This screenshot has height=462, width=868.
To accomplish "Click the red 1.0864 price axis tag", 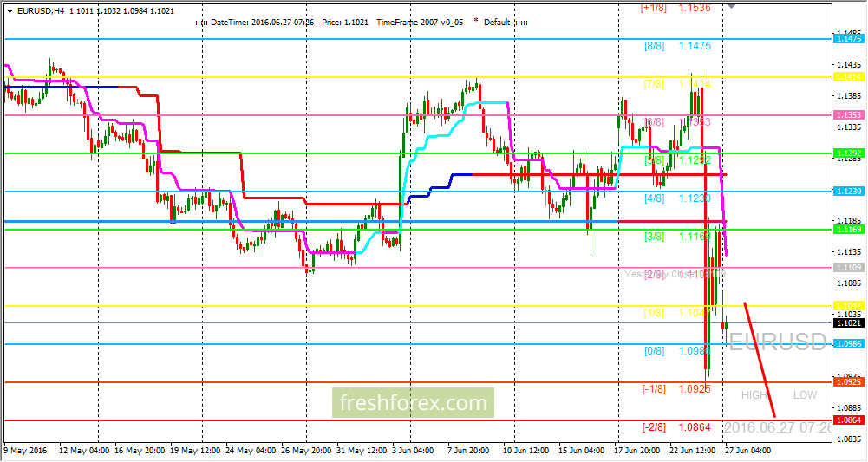I will click(849, 420).
